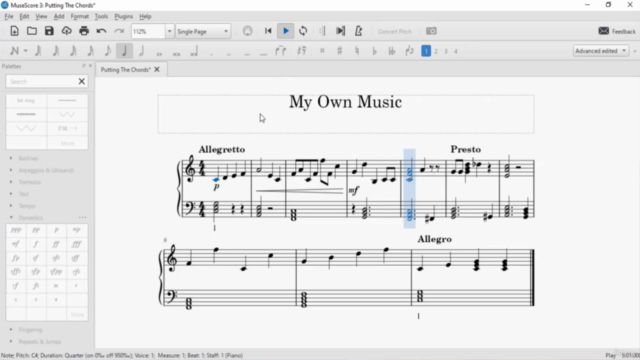
Task: Select Putting The Chords score tab
Action: coord(125,70)
